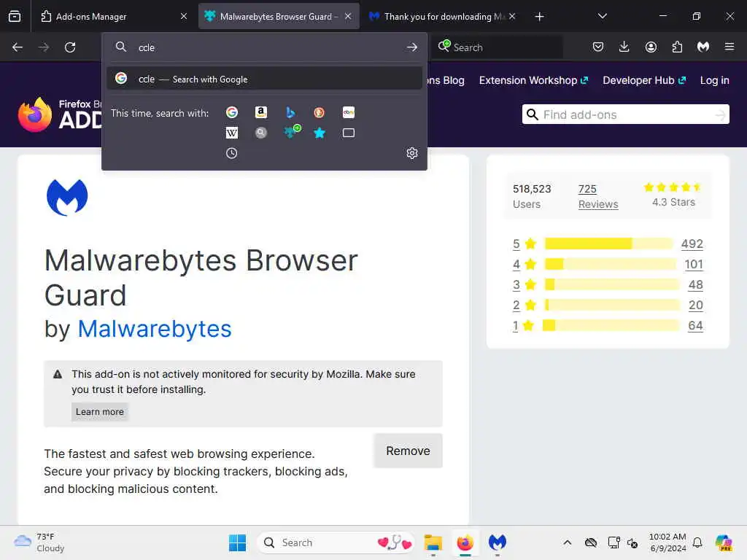Open Malwarebytes Browser Guard toolbar icon
The image size is (747, 560).
click(703, 47)
